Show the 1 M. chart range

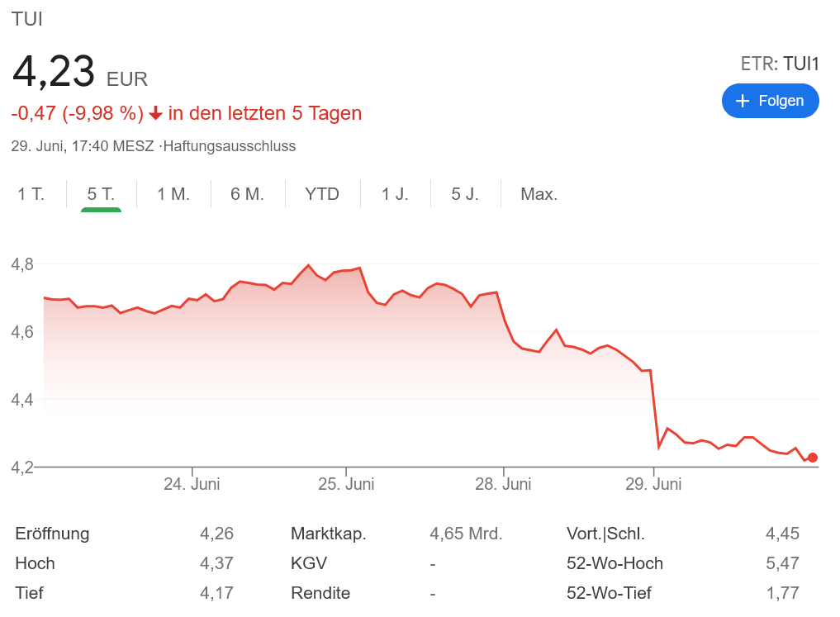[173, 195]
